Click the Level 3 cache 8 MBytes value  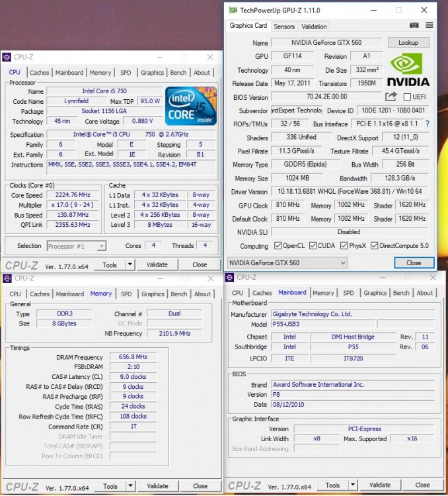click(160, 225)
